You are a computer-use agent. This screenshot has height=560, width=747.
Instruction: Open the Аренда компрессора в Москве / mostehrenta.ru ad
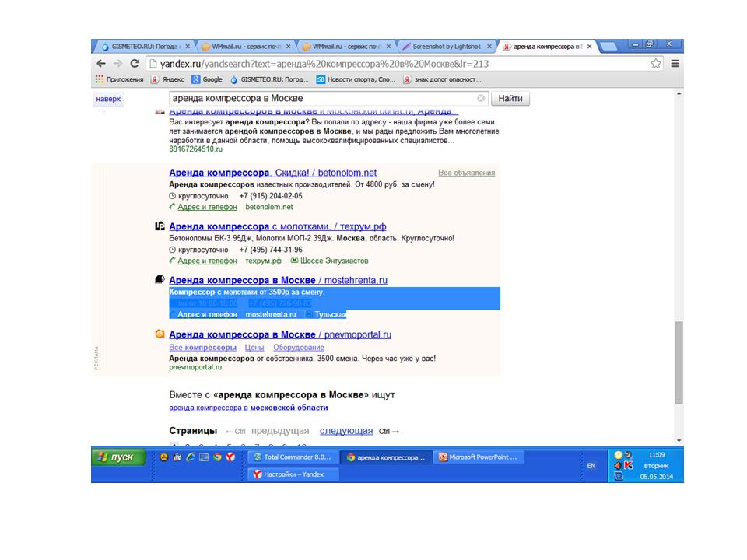pyautogui.click(x=279, y=281)
